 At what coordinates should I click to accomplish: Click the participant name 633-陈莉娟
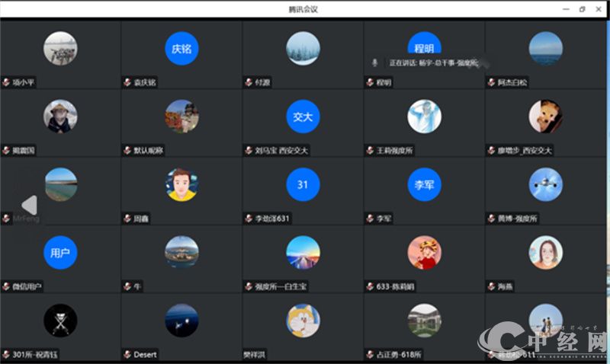395,287
